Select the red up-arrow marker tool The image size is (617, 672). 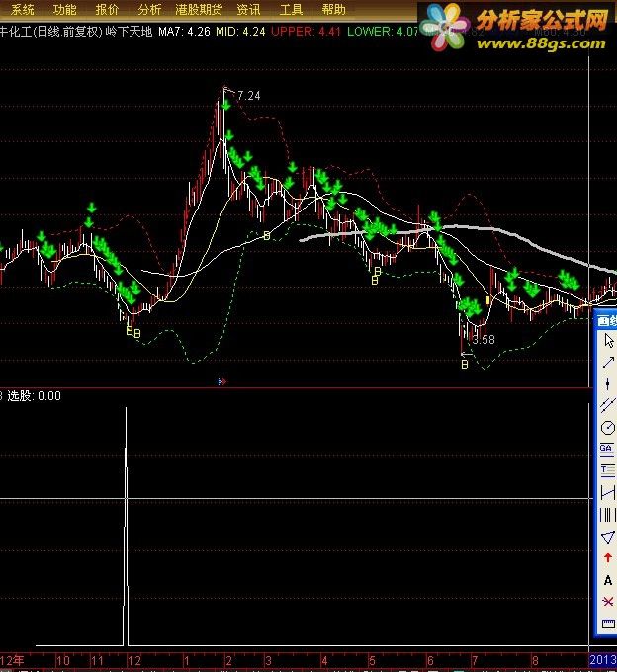(607, 558)
